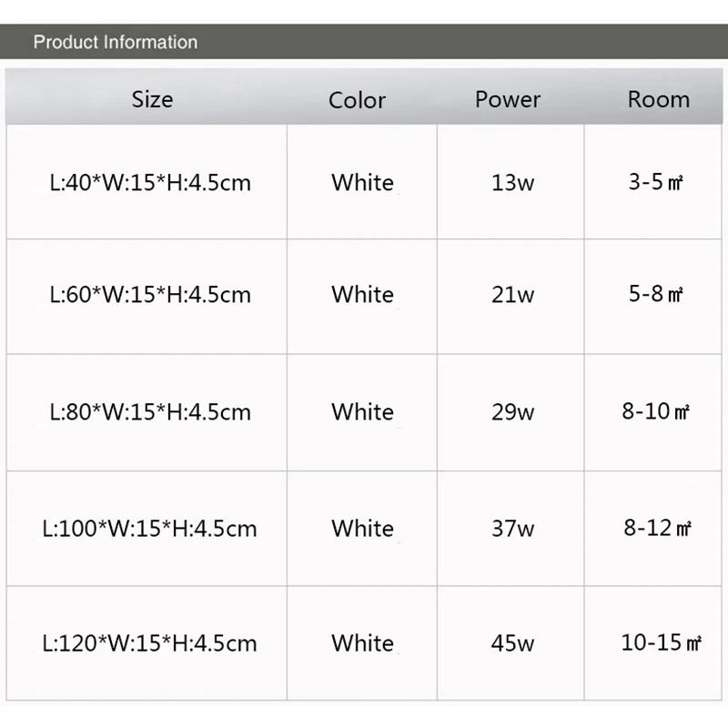Image resolution: width=728 pixels, height=728 pixels.
Task: Select the 45w power cell
Action: point(512,643)
